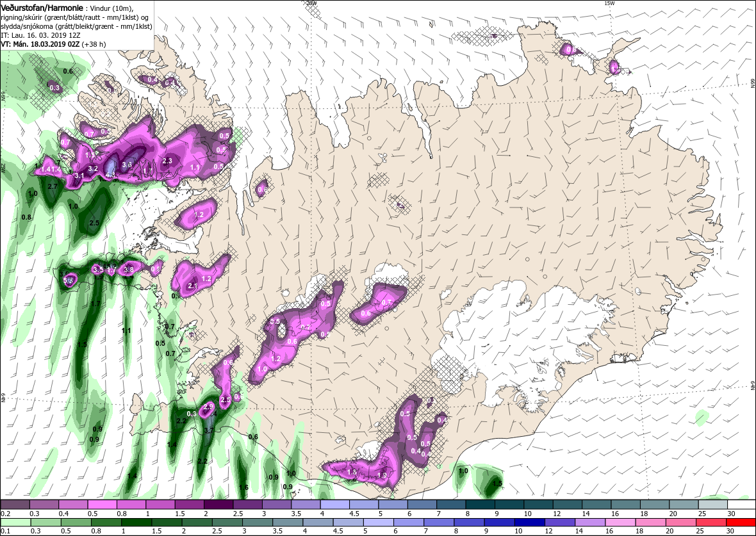
Task: Click the '3.8' snowfall value
Action: pos(128,270)
